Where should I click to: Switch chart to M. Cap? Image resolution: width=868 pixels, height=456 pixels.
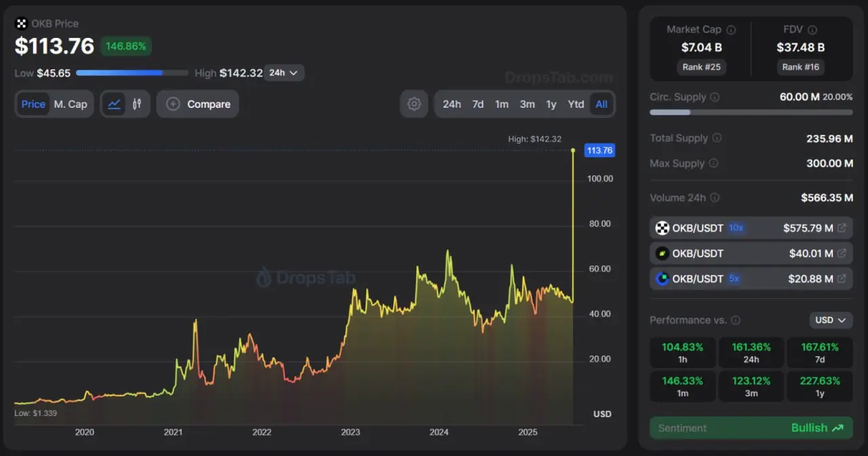pyautogui.click(x=71, y=104)
